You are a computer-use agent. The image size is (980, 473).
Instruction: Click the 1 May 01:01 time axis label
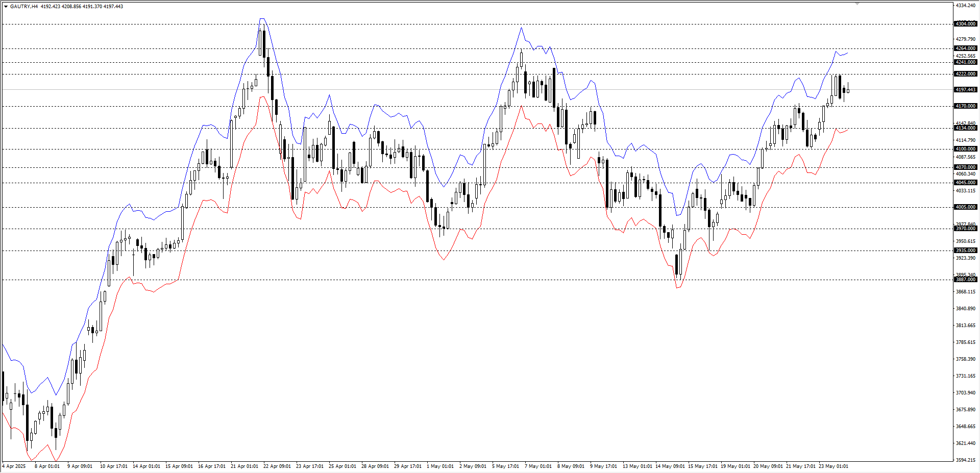click(440, 466)
